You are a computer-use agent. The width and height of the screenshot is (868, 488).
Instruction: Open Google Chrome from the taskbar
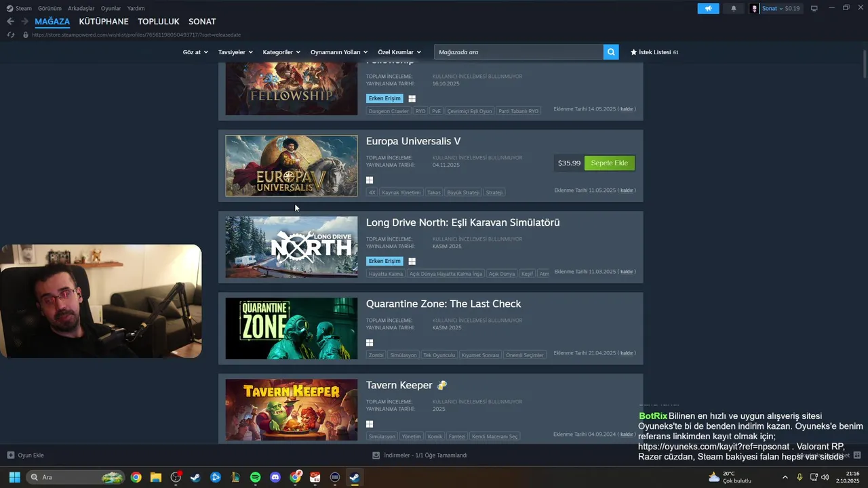pyautogui.click(x=136, y=477)
